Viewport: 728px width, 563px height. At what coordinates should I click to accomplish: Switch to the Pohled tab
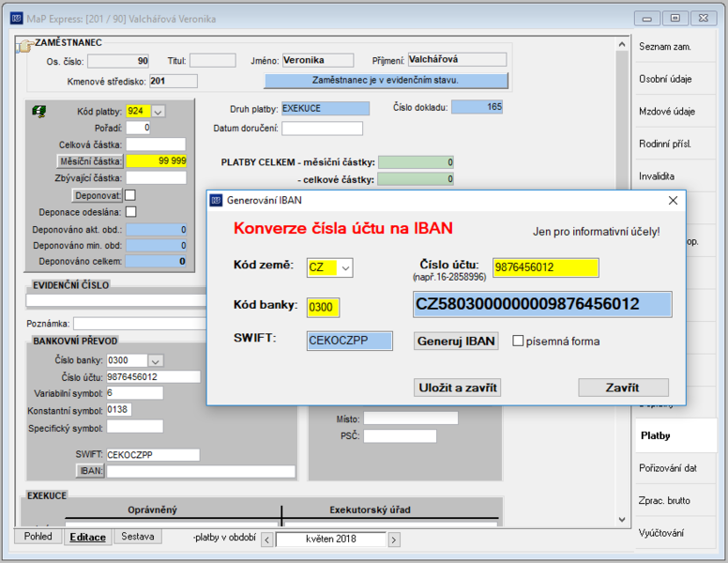click(38, 536)
